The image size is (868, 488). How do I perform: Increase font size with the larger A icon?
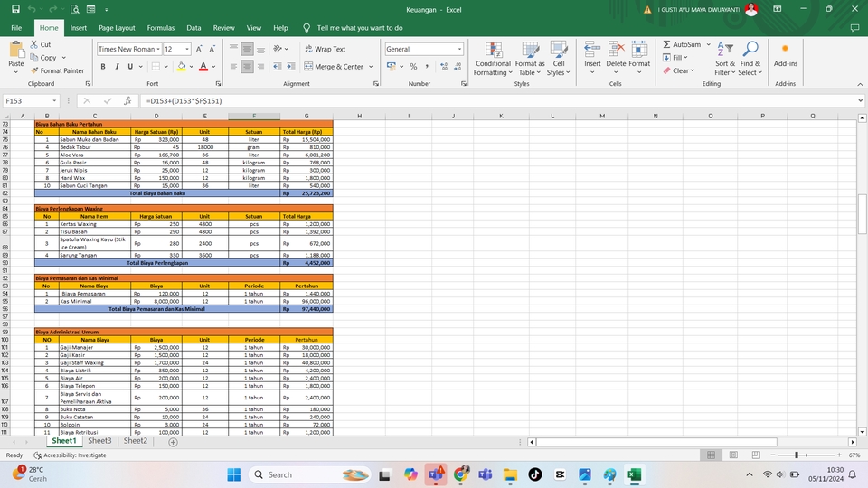(x=199, y=49)
